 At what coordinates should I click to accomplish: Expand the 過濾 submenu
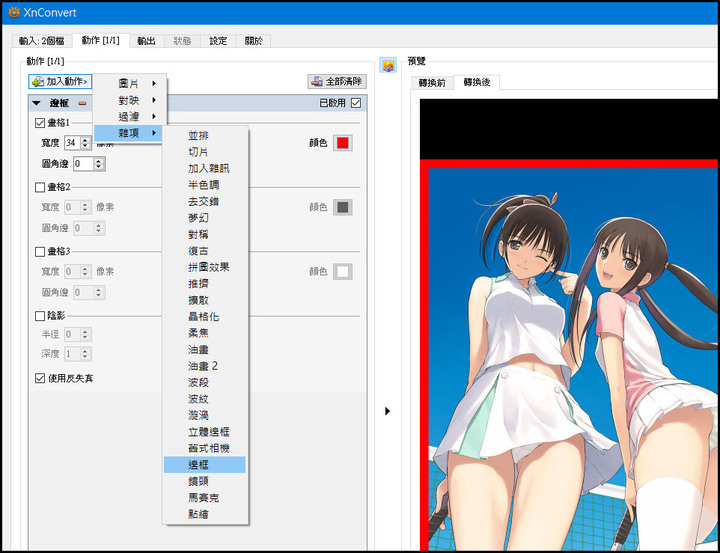tap(129, 117)
